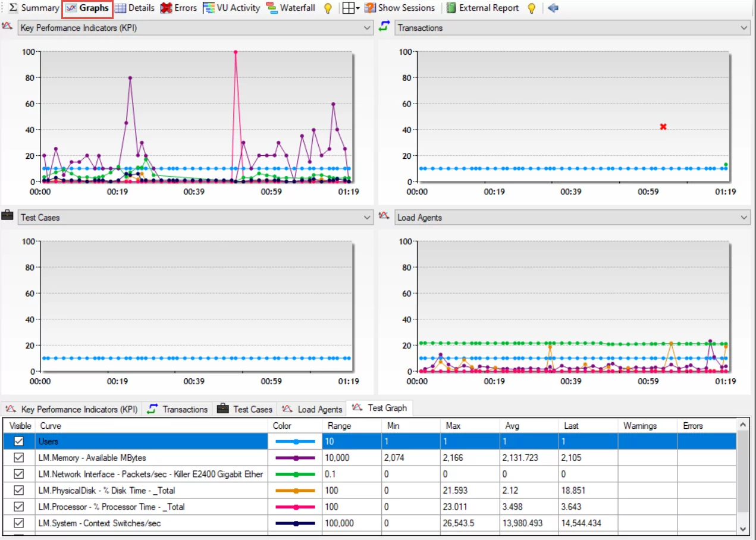Sort by the Range column header
The height and width of the screenshot is (540, 756).
[x=352, y=426]
